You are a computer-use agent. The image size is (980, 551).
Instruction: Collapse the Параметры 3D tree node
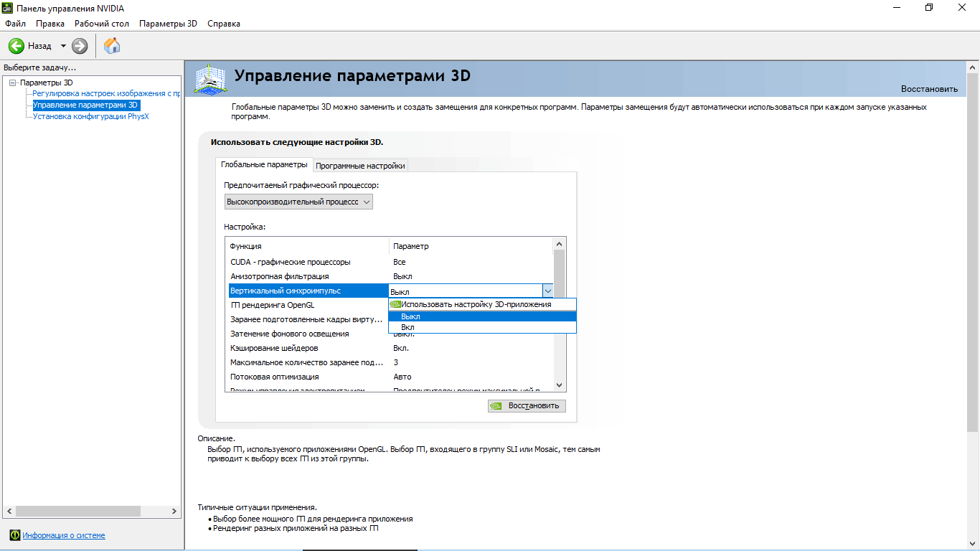pyautogui.click(x=12, y=83)
